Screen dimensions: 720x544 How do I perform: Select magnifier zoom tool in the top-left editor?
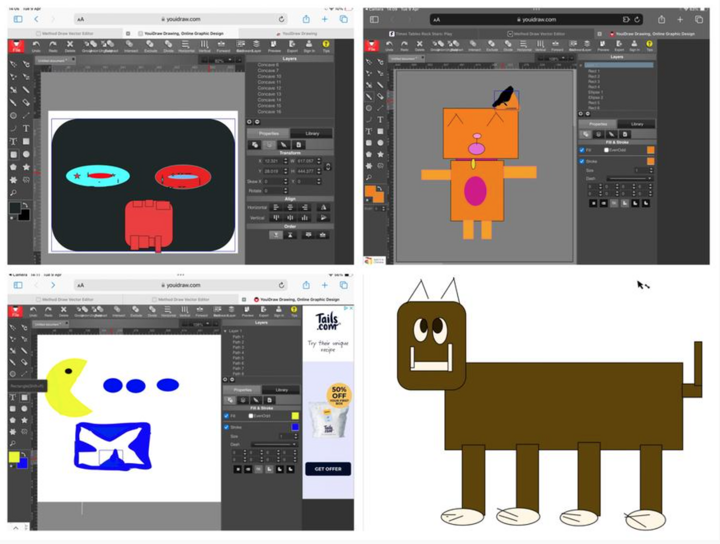pyautogui.click(x=13, y=192)
